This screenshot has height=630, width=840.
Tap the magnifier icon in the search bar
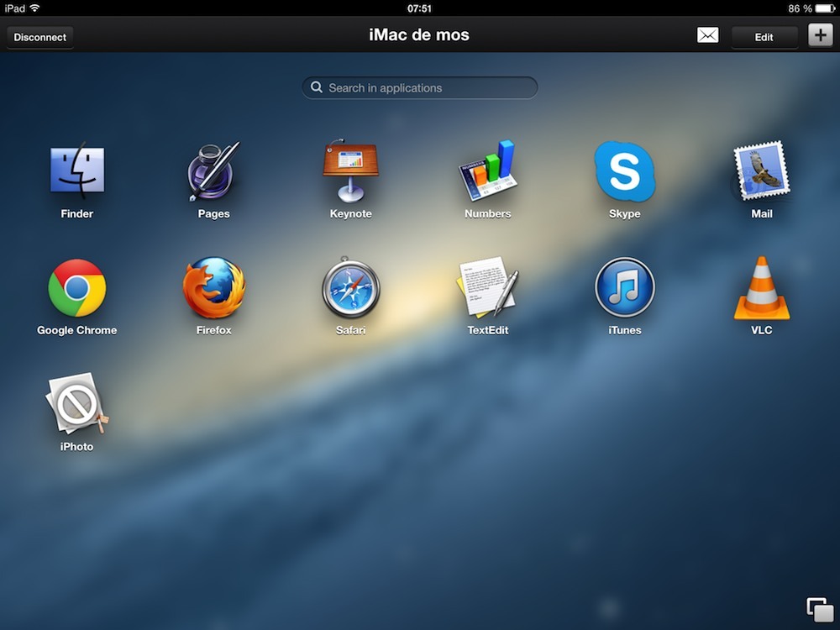317,87
